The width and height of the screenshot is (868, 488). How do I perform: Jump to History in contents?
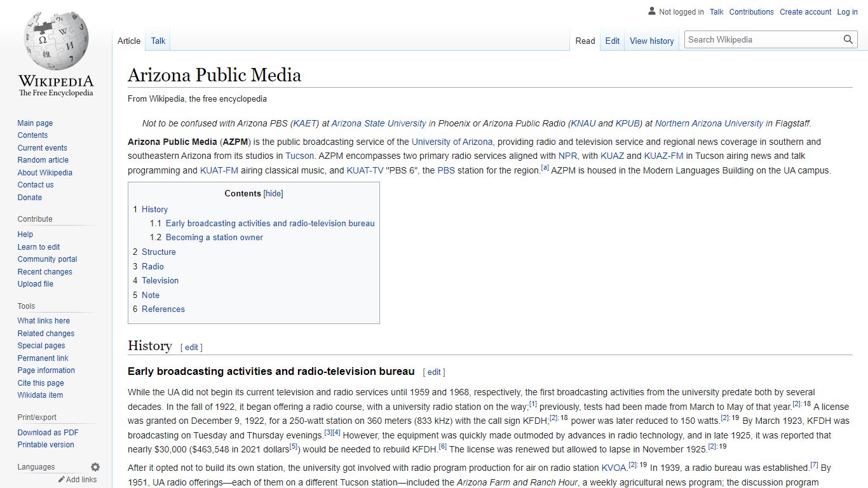(x=154, y=209)
